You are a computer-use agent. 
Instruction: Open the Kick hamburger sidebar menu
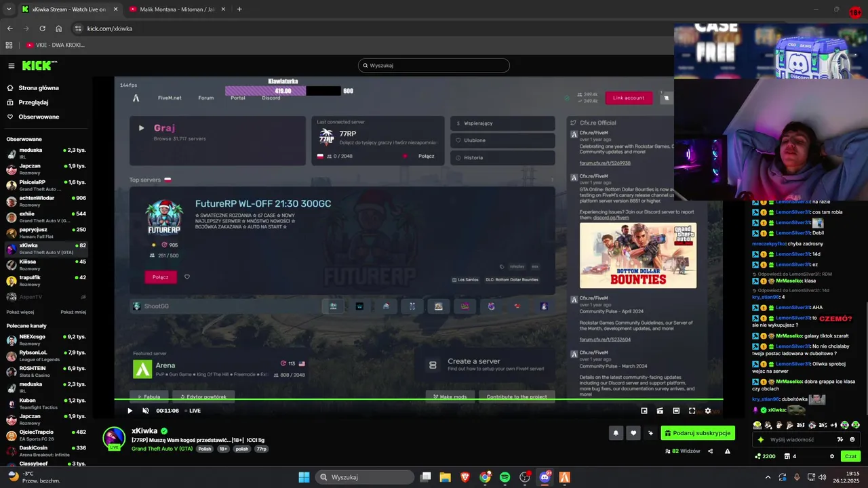pyautogui.click(x=12, y=66)
